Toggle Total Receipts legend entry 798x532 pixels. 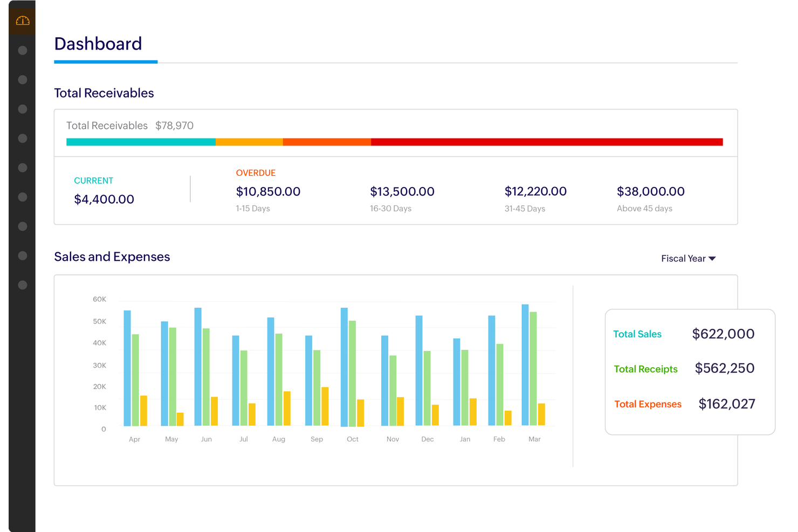click(x=645, y=369)
